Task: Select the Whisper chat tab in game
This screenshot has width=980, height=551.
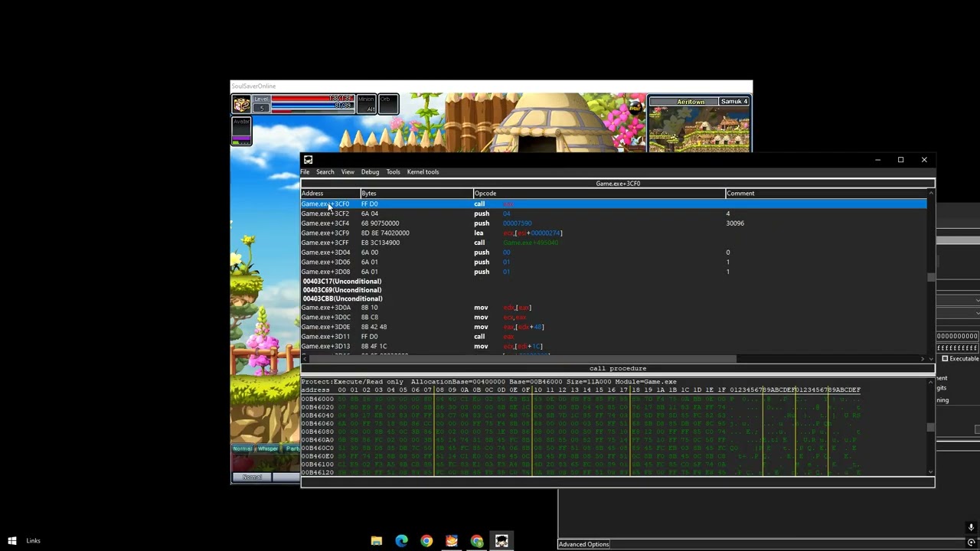Action: 267,448
